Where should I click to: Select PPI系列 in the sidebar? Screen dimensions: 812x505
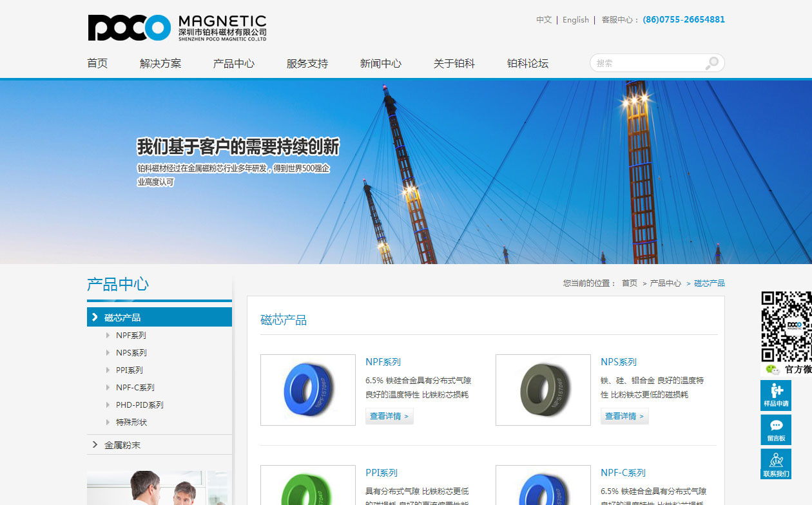click(x=130, y=370)
